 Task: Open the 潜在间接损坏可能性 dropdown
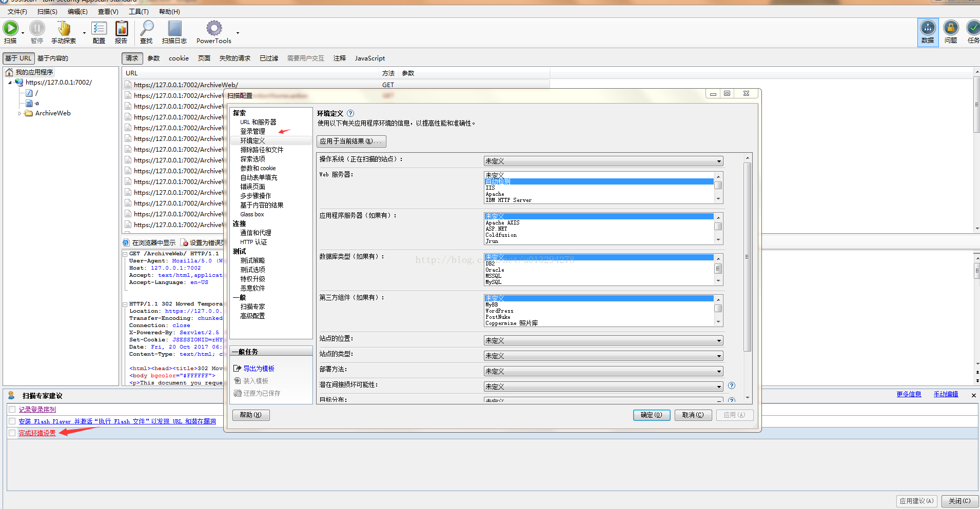[x=603, y=386]
